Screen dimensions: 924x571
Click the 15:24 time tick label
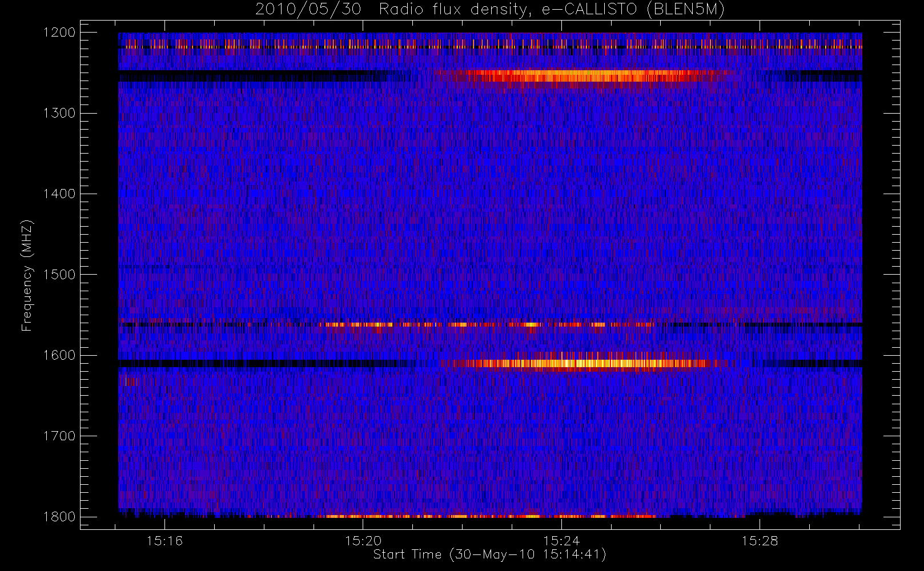click(x=561, y=541)
